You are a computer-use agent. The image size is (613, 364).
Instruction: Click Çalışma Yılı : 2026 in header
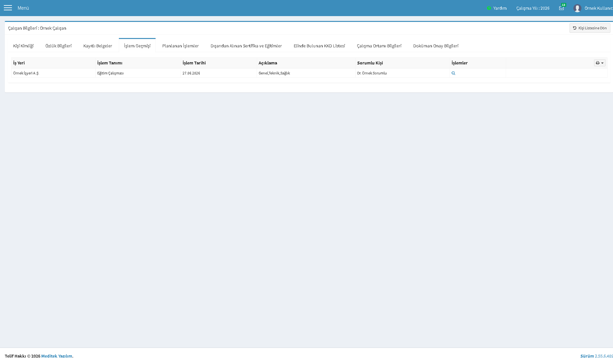point(533,8)
